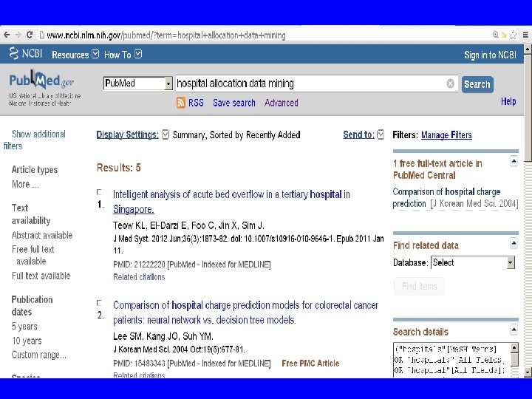Collapse the free full-text article panel
532x399 pixels.
(x=514, y=161)
